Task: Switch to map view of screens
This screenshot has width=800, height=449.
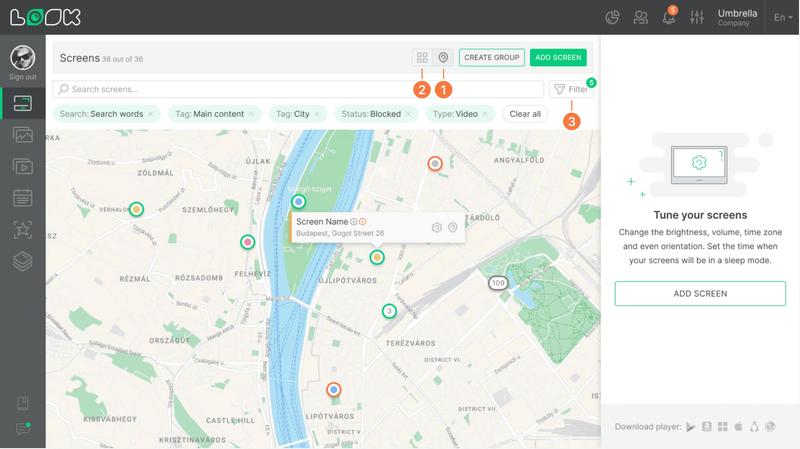Action: (x=443, y=57)
